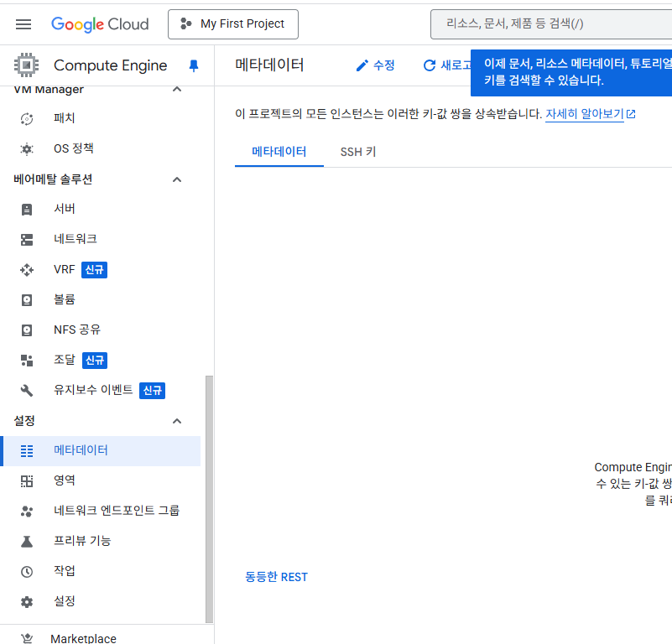Click the 작업 clock icon
672x644 pixels.
pyautogui.click(x=27, y=572)
